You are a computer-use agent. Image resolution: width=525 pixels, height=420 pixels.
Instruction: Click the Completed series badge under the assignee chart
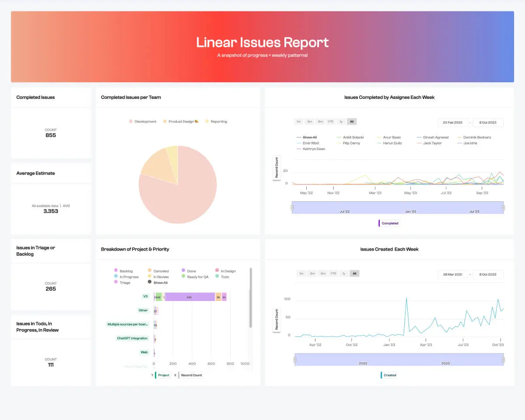coord(389,223)
